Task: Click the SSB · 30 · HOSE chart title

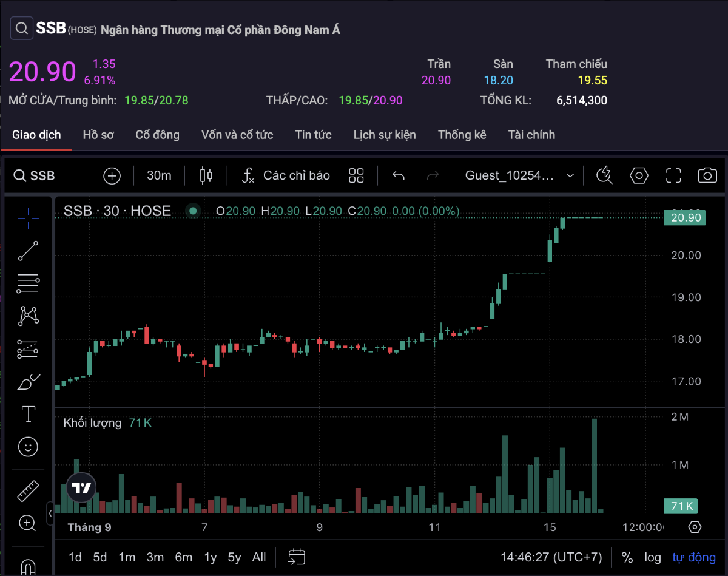Action: click(117, 211)
